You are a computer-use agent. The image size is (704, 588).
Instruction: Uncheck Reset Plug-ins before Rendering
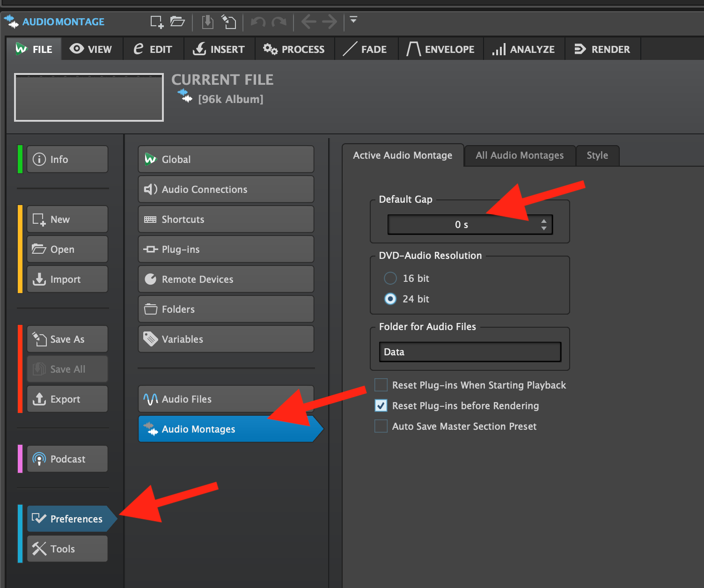381,405
